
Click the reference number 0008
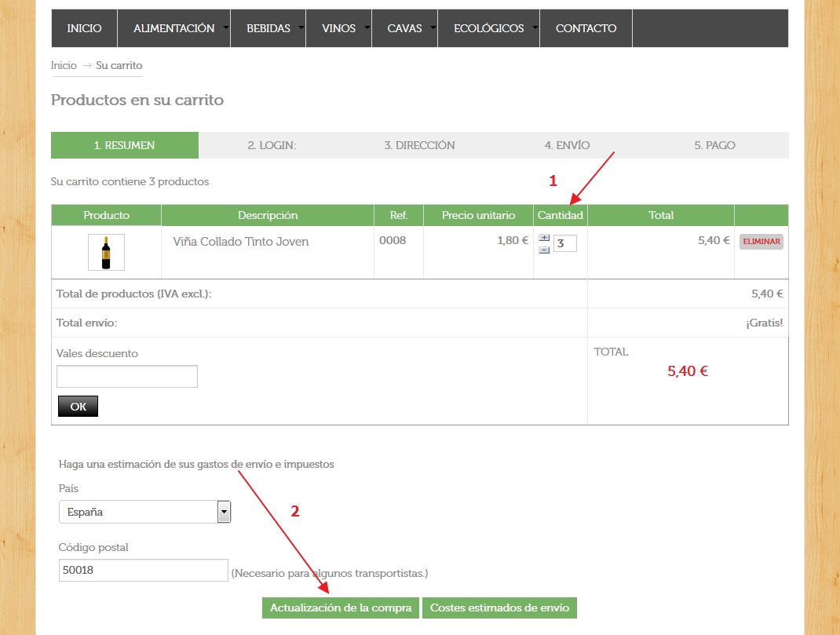tap(393, 240)
